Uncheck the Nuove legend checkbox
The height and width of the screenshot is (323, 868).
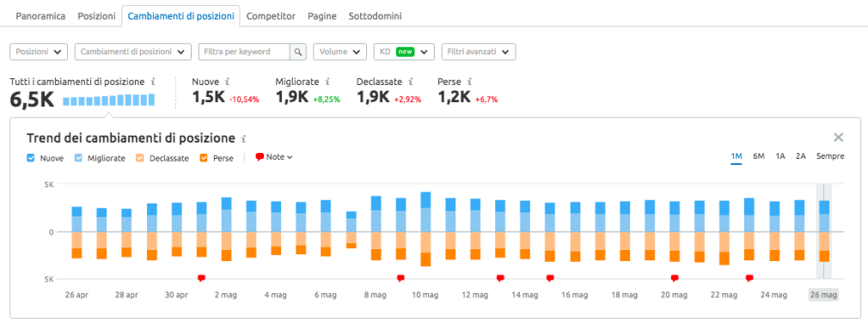(x=31, y=158)
